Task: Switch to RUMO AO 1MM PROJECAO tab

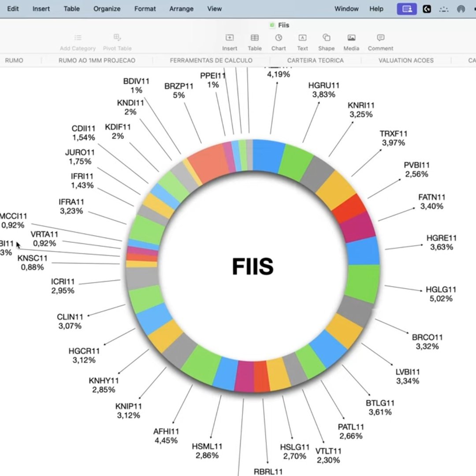Action: [x=97, y=60]
